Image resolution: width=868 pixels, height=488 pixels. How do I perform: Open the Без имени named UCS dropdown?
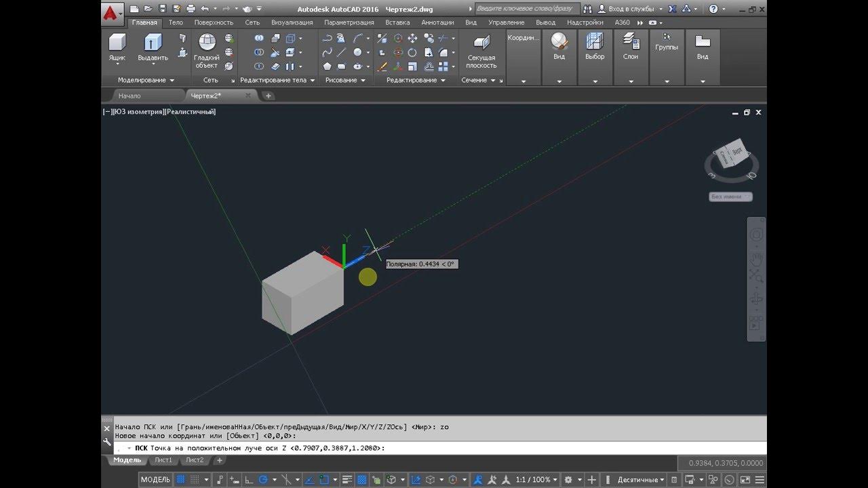click(731, 197)
